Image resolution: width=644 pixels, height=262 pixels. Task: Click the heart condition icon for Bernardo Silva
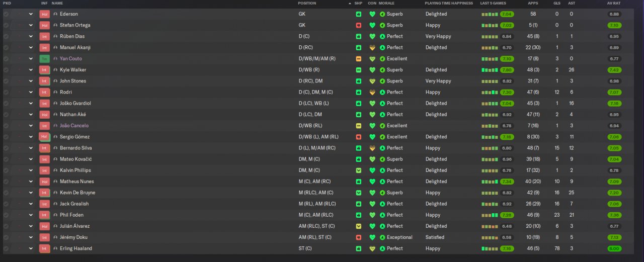click(372, 148)
